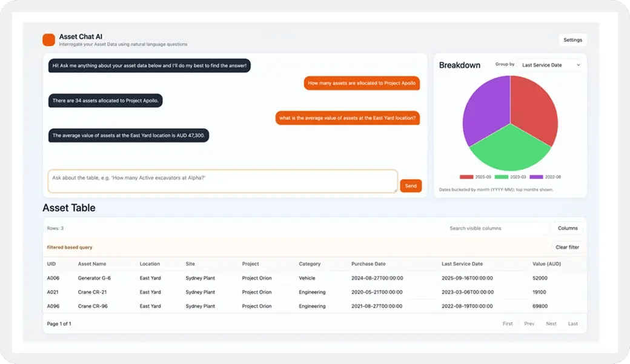The height and width of the screenshot is (364, 630).
Task: Go to the Next page of the table
Action: click(x=551, y=323)
